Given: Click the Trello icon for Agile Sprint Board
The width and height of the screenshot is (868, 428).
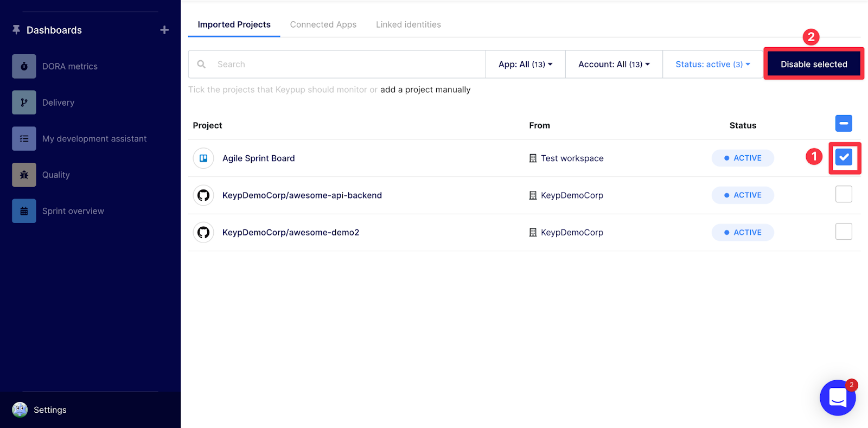Looking at the screenshot, I should [x=203, y=158].
